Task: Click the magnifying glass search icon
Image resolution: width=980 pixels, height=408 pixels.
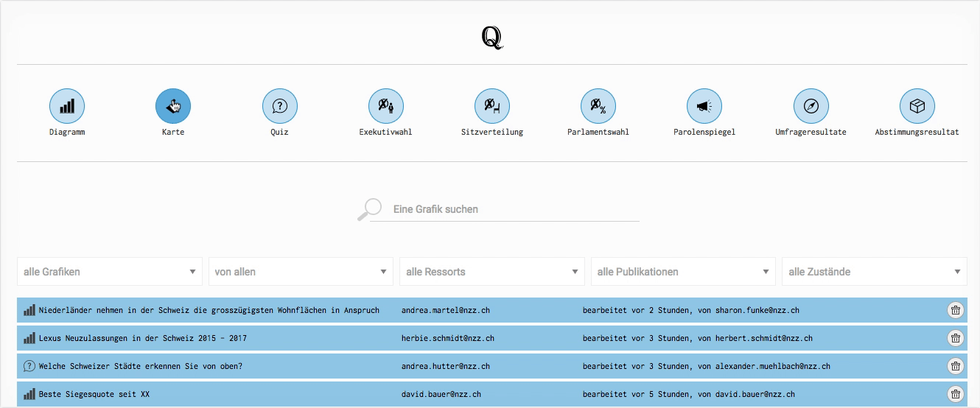Action: click(x=369, y=209)
